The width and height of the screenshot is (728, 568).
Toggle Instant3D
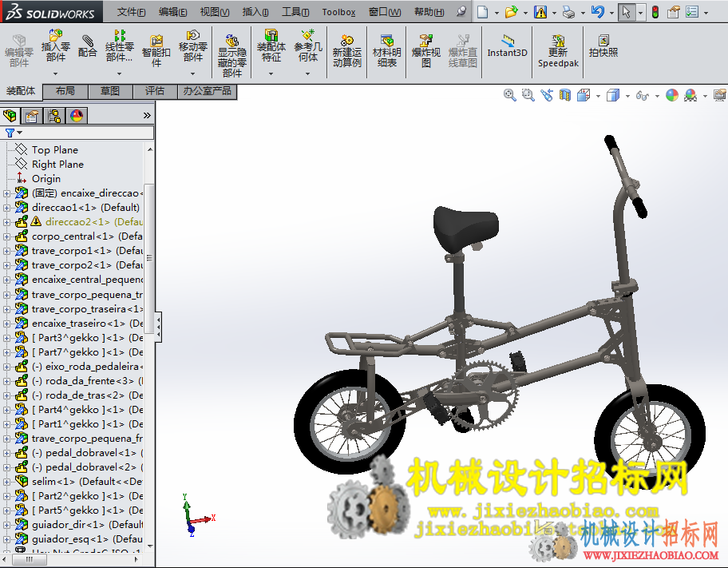[507, 46]
